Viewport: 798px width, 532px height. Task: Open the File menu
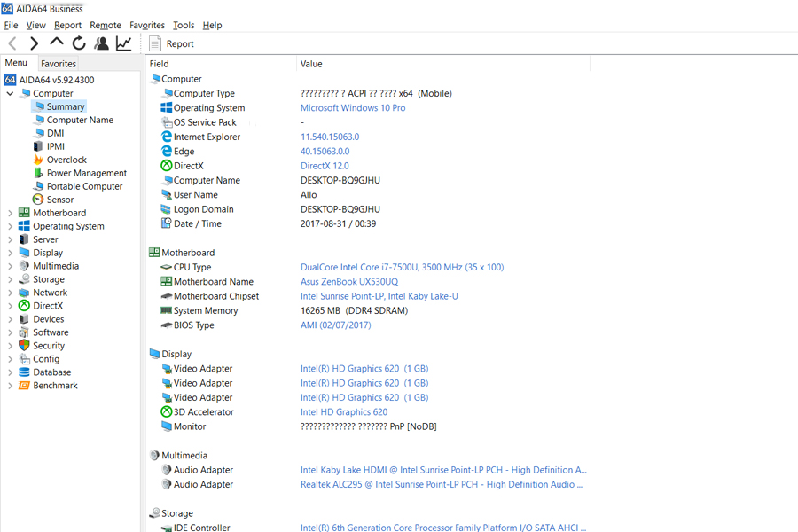pos(12,25)
